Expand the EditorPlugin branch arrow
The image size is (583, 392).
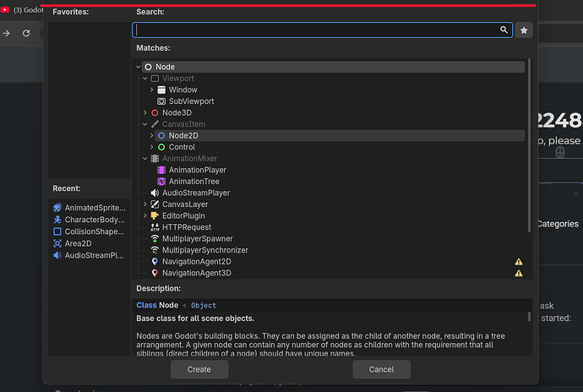click(x=145, y=215)
